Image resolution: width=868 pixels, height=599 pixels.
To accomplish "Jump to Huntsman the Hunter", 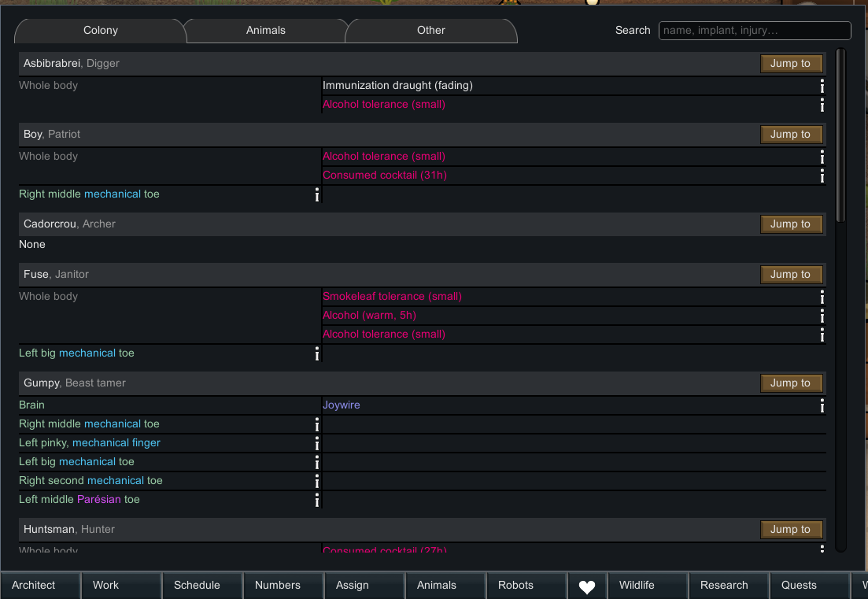I will pos(791,529).
